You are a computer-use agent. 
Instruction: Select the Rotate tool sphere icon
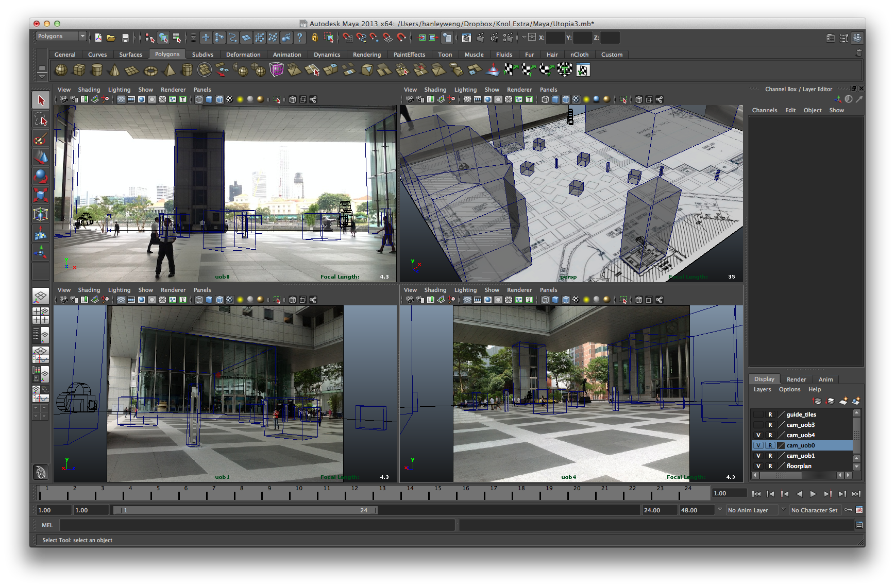(x=41, y=176)
